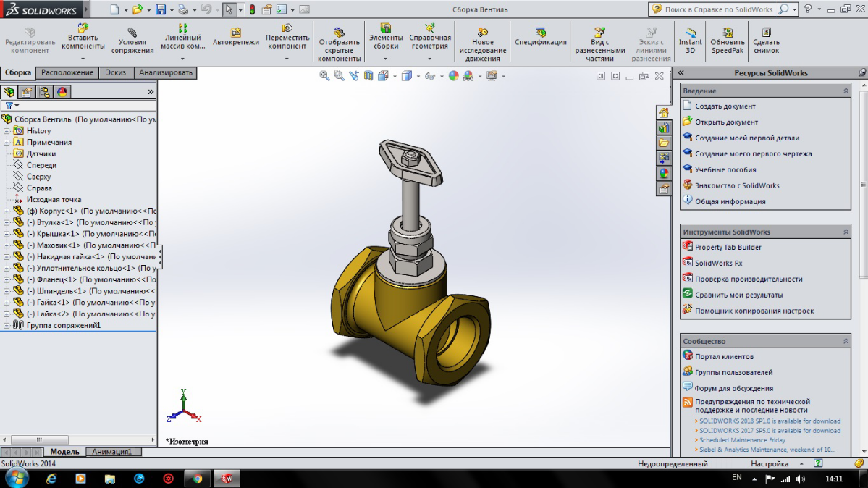
Task: Click the Rebuild traffic light icon
Action: 252,10
